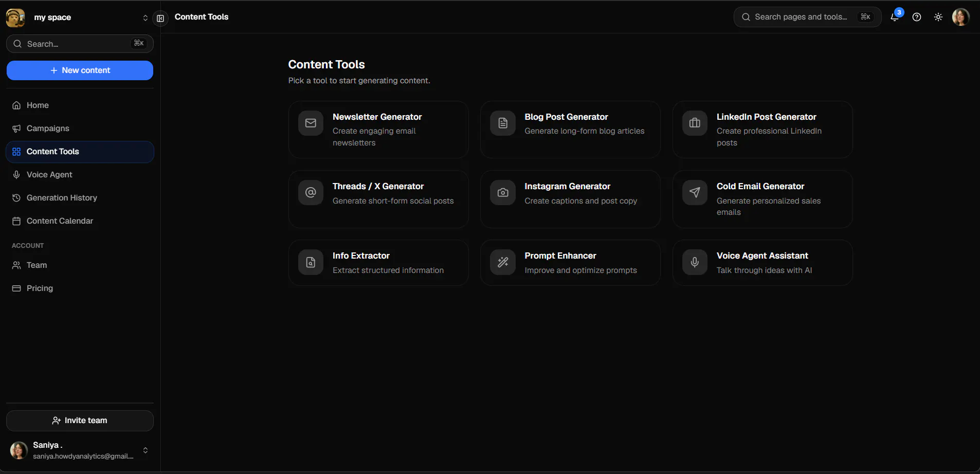This screenshot has width=980, height=474.
Task: Click 'Extract structured information' description
Action: pos(388,270)
